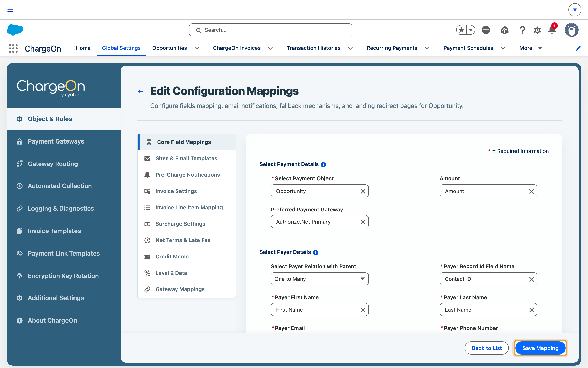Open Payment Gateways in sidebar

(64, 141)
